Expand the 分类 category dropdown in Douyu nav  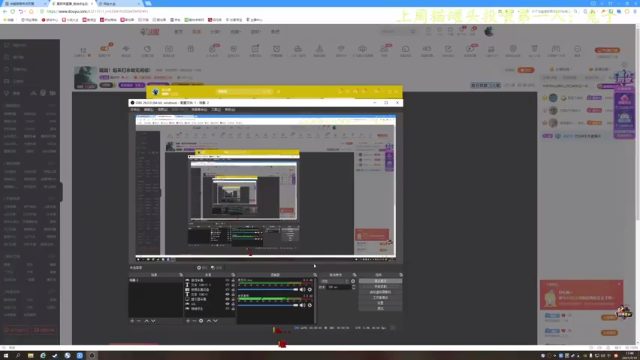point(216,31)
